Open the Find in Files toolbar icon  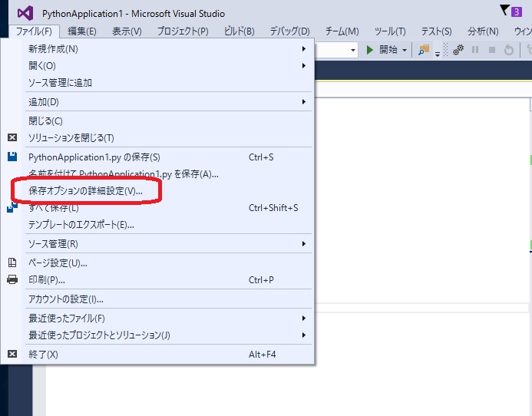tap(424, 50)
